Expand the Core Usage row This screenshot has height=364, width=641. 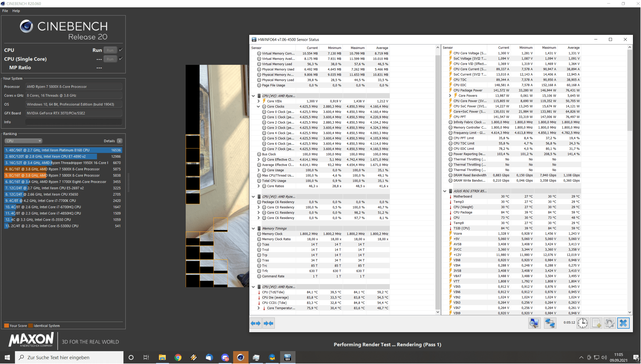(x=258, y=170)
